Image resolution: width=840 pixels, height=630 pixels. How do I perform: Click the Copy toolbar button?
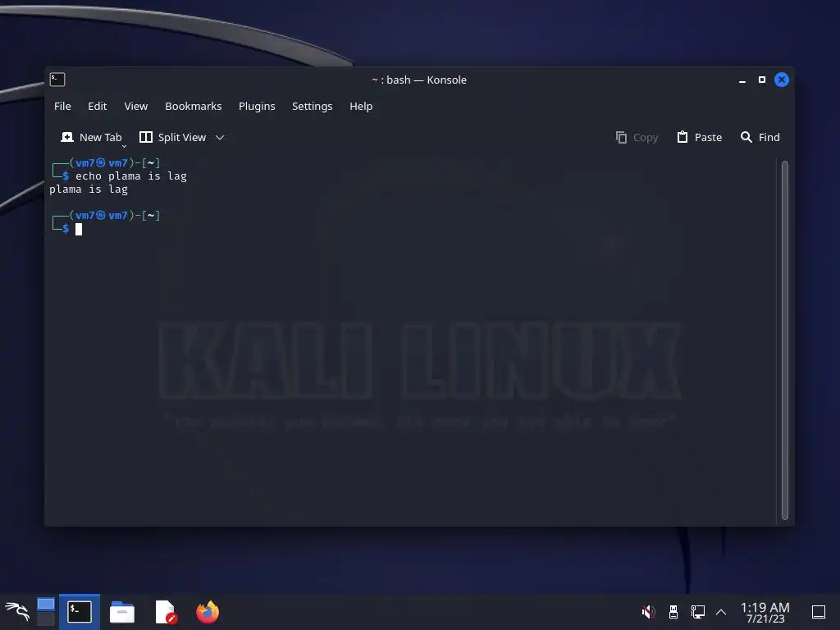click(637, 137)
